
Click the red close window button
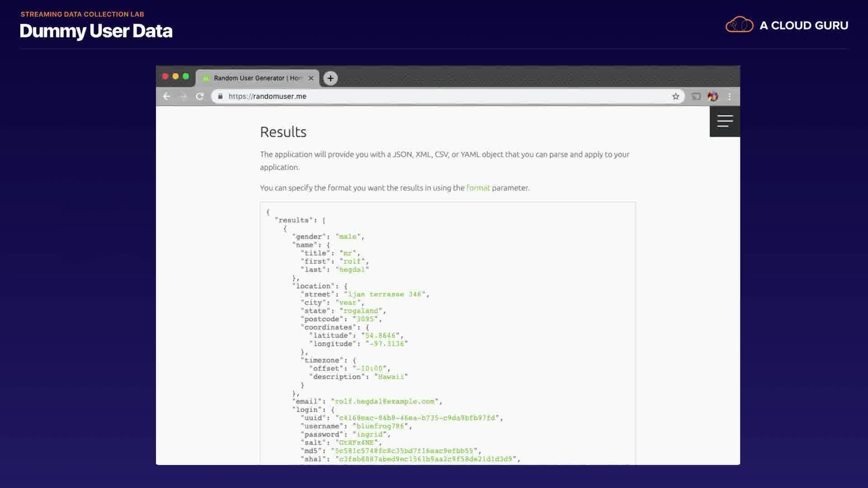165,76
